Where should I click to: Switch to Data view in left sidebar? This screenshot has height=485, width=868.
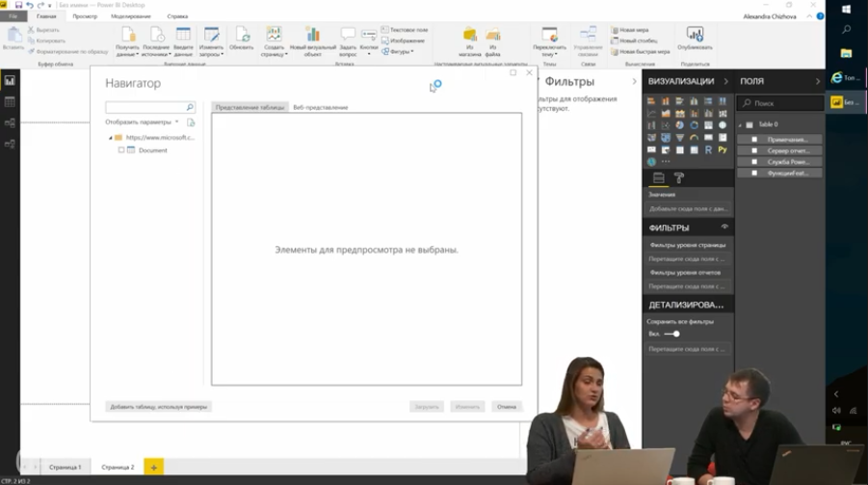point(10,102)
